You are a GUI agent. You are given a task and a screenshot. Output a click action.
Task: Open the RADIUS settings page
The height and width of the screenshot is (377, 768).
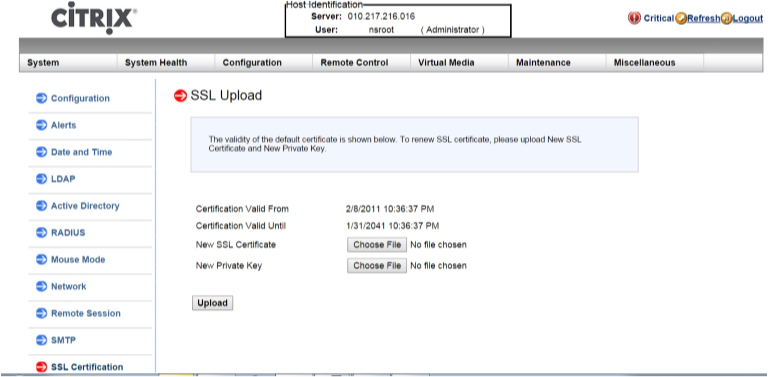click(x=68, y=233)
